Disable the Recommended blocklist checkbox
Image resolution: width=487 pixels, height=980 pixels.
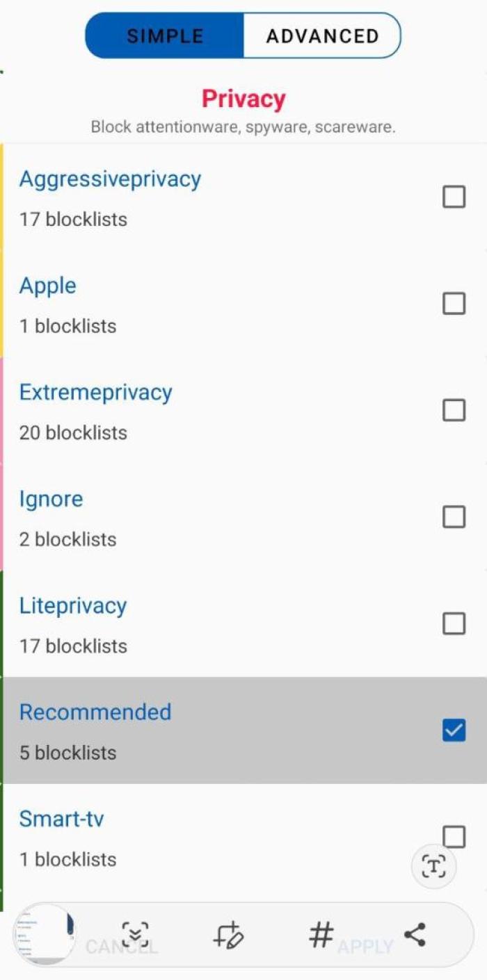pyautogui.click(x=454, y=730)
